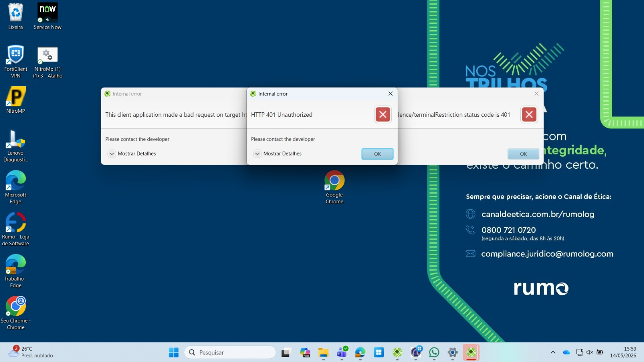Click "Please contact the developer" in bad request dialog

[x=137, y=139]
